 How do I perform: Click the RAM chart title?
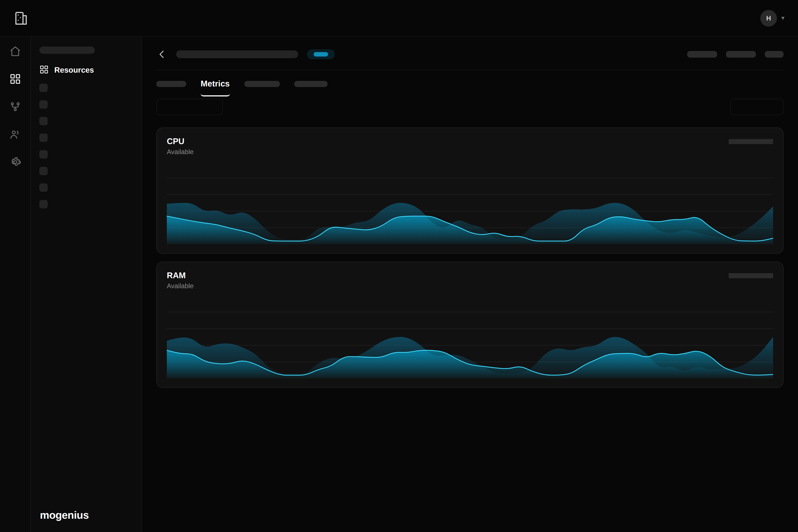[176, 275]
